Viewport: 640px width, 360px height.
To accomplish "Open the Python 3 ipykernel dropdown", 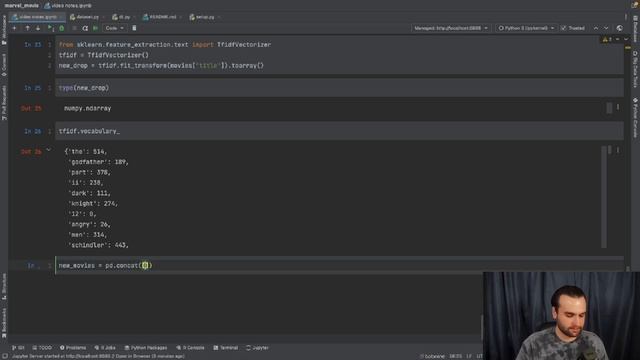I will (x=526, y=28).
